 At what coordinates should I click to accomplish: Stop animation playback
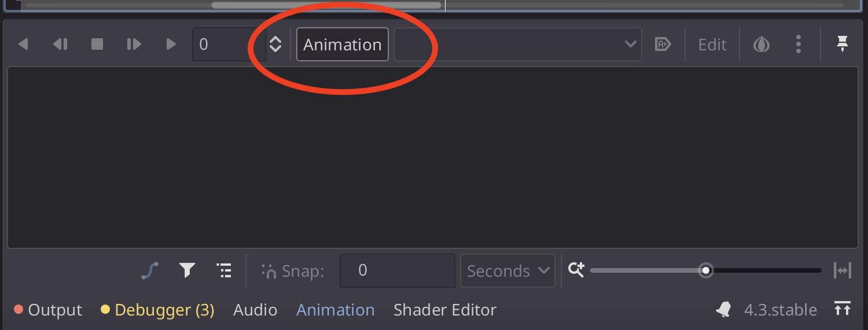click(x=97, y=44)
